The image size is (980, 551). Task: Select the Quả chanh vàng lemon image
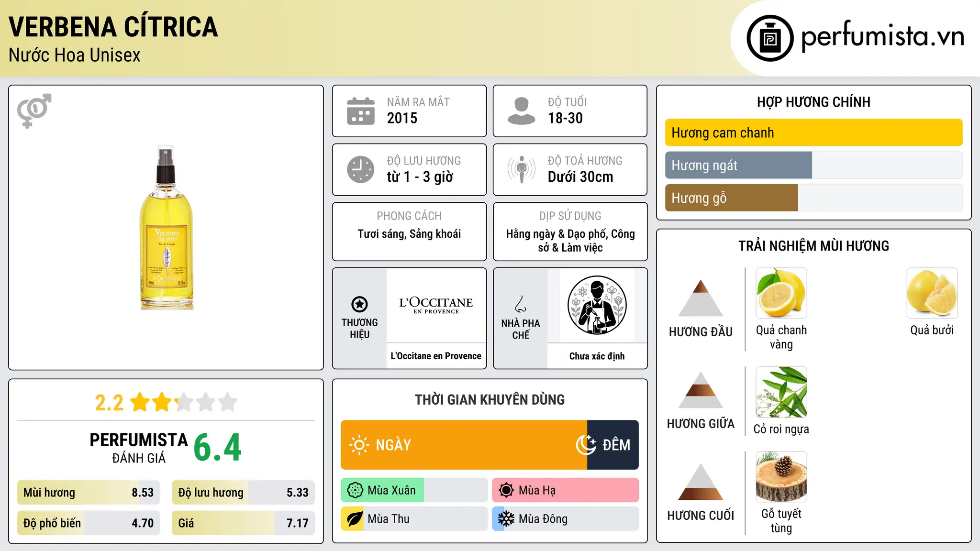(781, 293)
